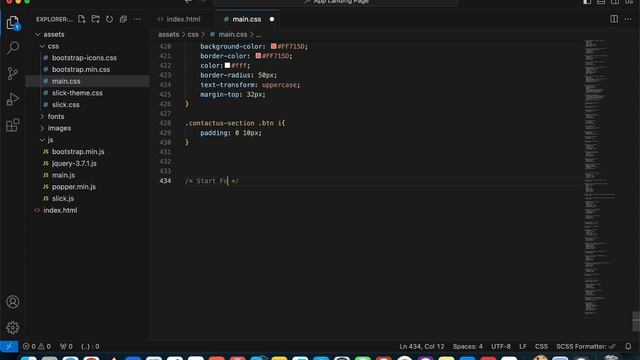Open editor more actions menu
Viewport: 640px width, 360px height.
pyautogui.click(x=628, y=19)
